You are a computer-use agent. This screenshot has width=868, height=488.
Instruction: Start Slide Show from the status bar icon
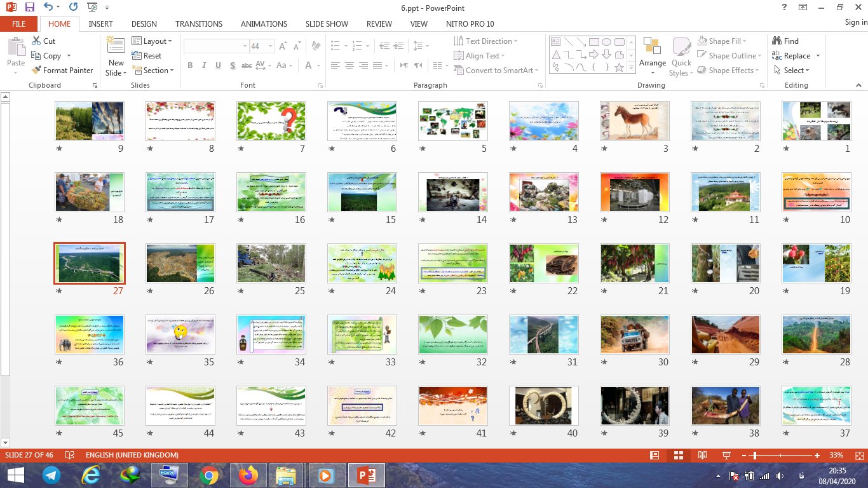coord(726,456)
